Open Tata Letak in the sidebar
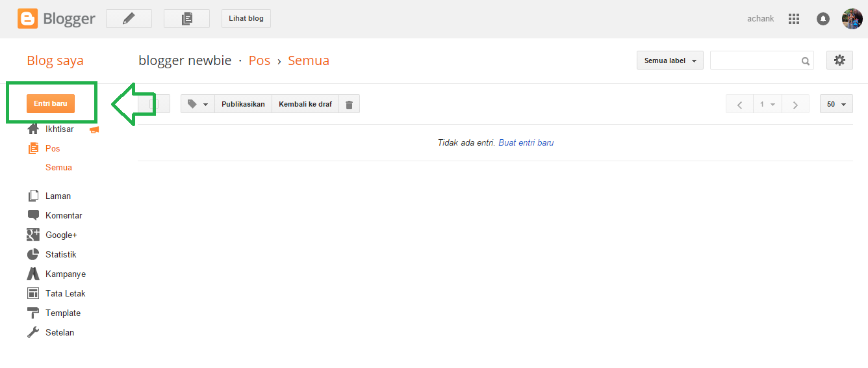 tap(66, 293)
